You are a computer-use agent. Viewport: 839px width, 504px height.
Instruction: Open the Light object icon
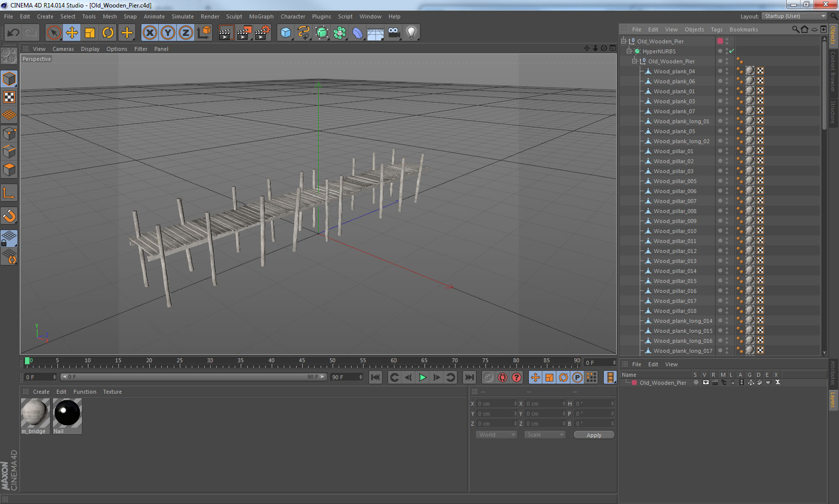(x=411, y=33)
